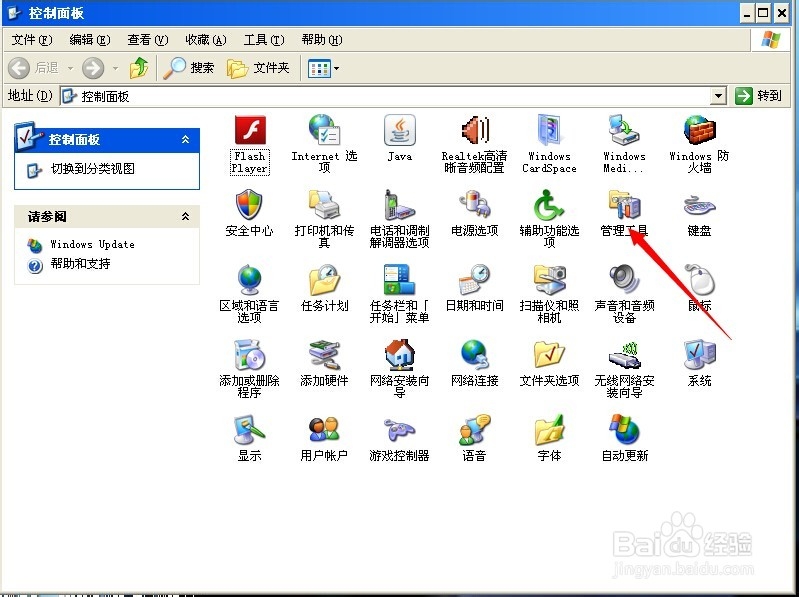The height and width of the screenshot is (597, 799).
Task: Open 网络连接 icon
Action: 474,355
